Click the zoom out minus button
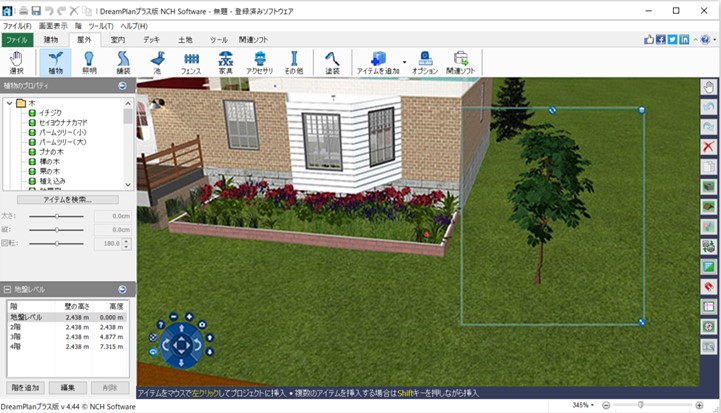Image resolution: width=721 pixels, height=413 pixels. [606, 405]
